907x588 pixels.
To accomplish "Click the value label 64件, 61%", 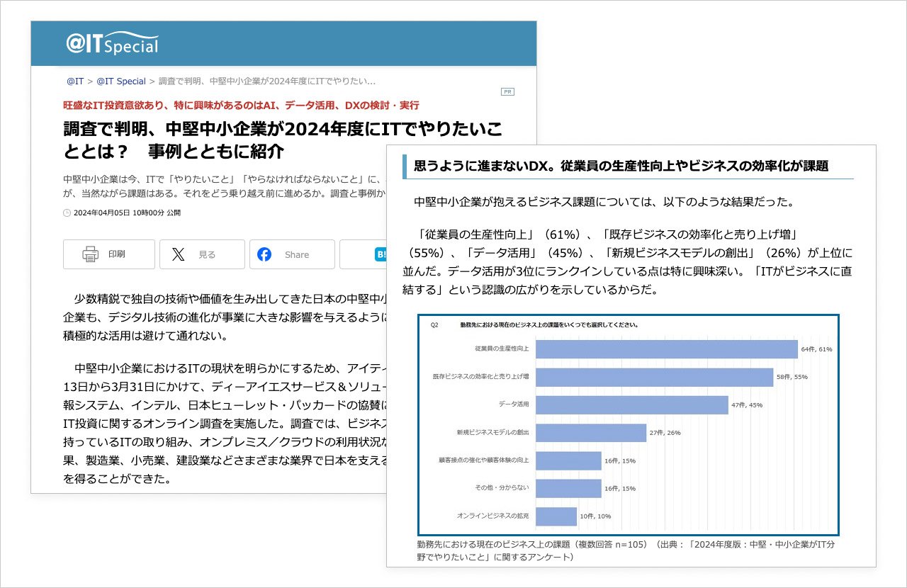I will click(x=816, y=349).
